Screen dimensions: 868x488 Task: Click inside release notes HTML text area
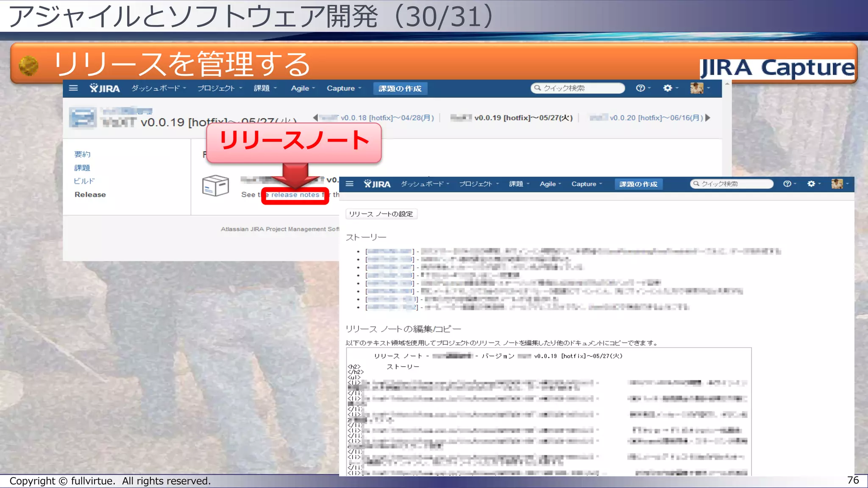[549, 411]
